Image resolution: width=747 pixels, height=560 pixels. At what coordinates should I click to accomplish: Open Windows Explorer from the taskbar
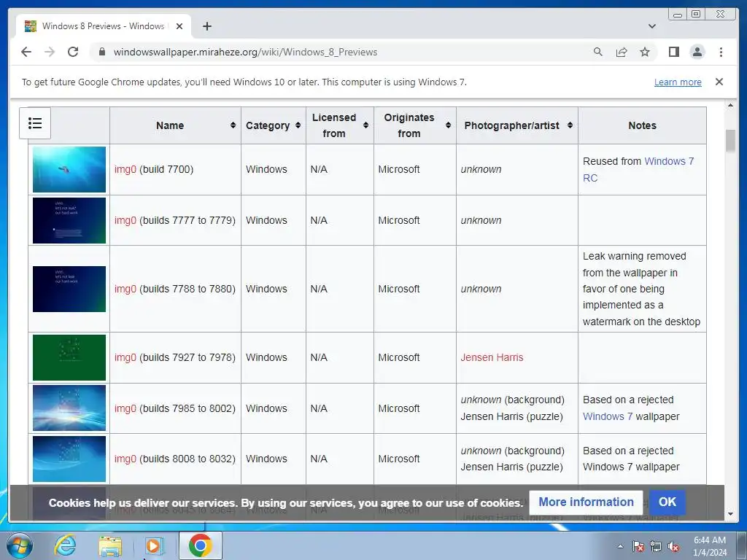pos(110,546)
